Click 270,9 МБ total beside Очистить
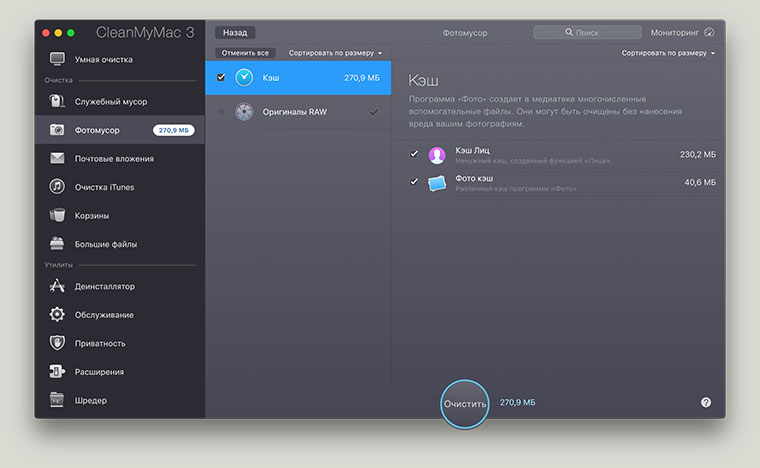 (x=518, y=403)
